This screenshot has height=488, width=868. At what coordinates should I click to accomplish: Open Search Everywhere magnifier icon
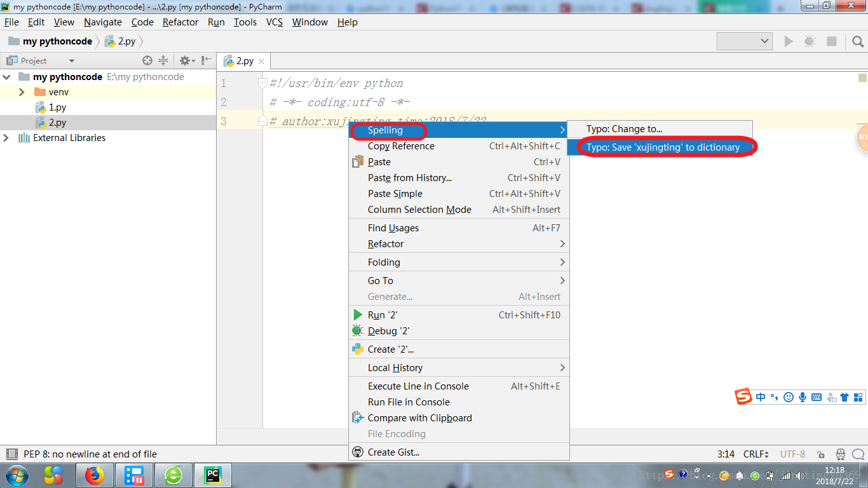[858, 41]
